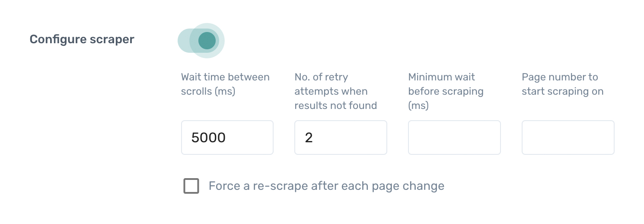Click the teal knob of the scraper toggle
The width and height of the screenshot is (644, 224).
click(x=207, y=40)
